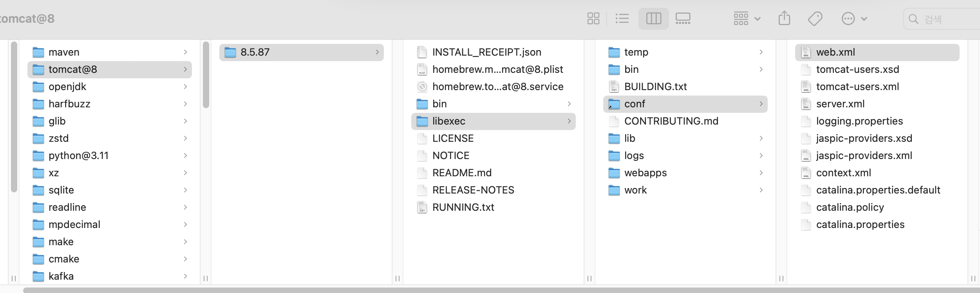Viewport: 980px width, 293px height.
Task: Open the openjdk folder
Action: click(110, 87)
